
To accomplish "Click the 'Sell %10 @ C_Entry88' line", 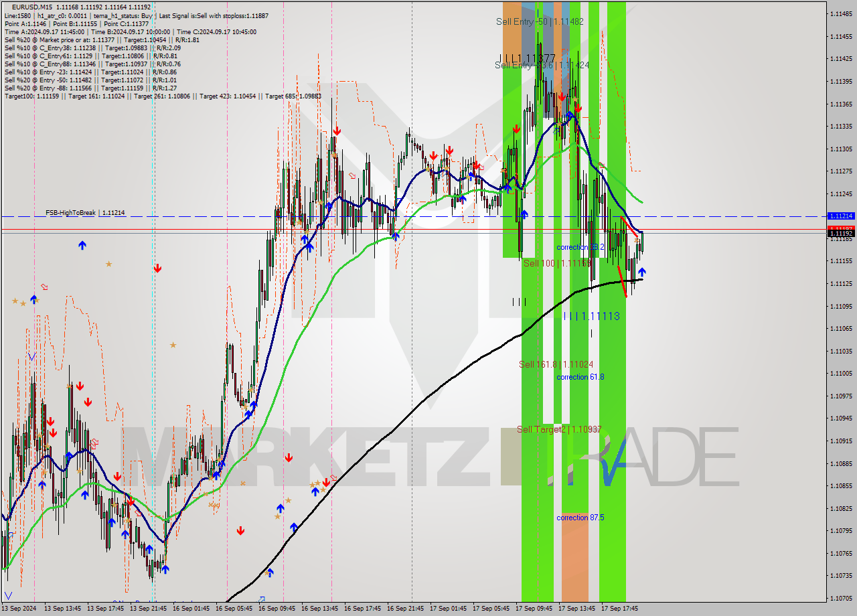I will coord(92,64).
